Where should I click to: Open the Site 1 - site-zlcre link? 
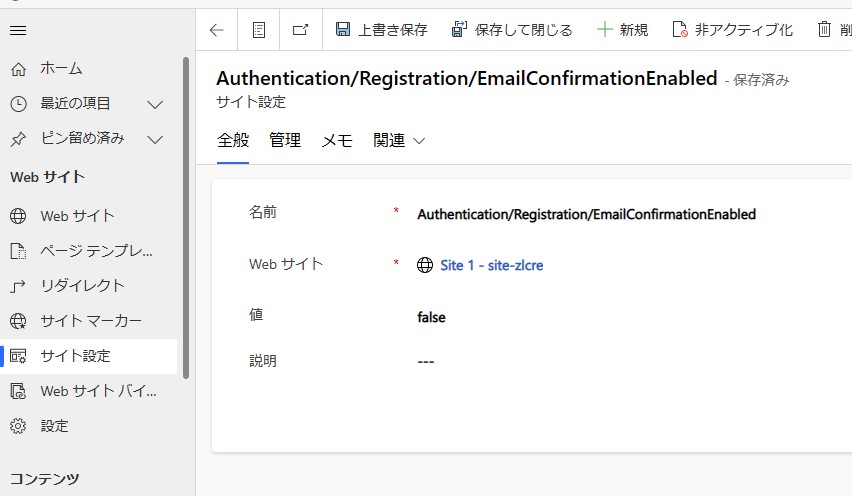pyautogui.click(x=491, y=265)
